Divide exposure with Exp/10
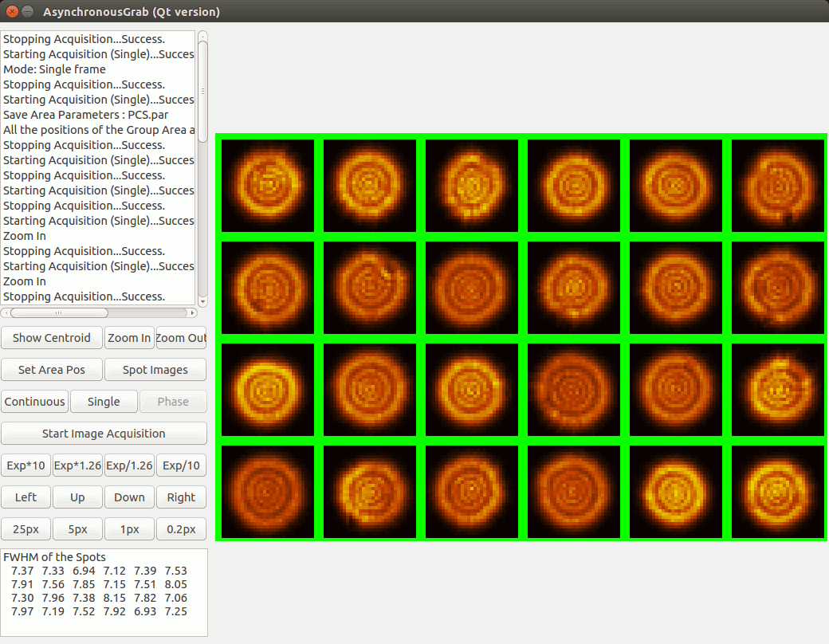 [181, 465]
